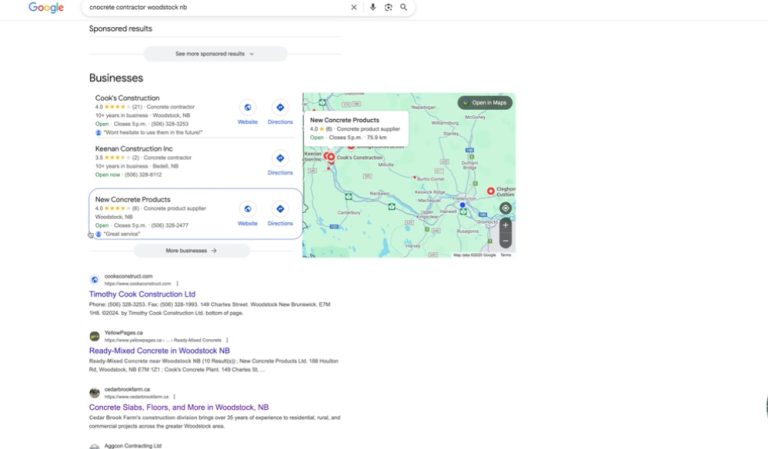The width and height of the screenshot is (768, 449).
Task: Clear the search query with the X icon
Action: pyautogui.click(x=353, y=7)
